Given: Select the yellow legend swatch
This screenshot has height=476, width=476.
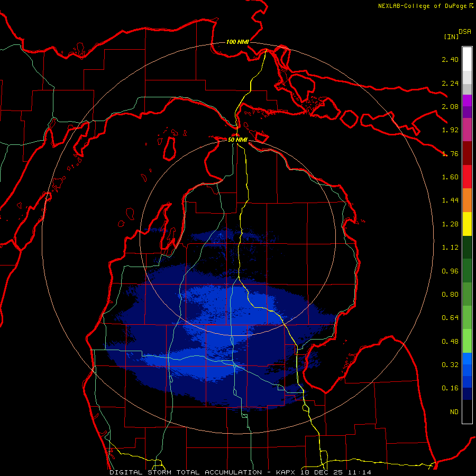Looking at the screenshot, I should point(467,224).
